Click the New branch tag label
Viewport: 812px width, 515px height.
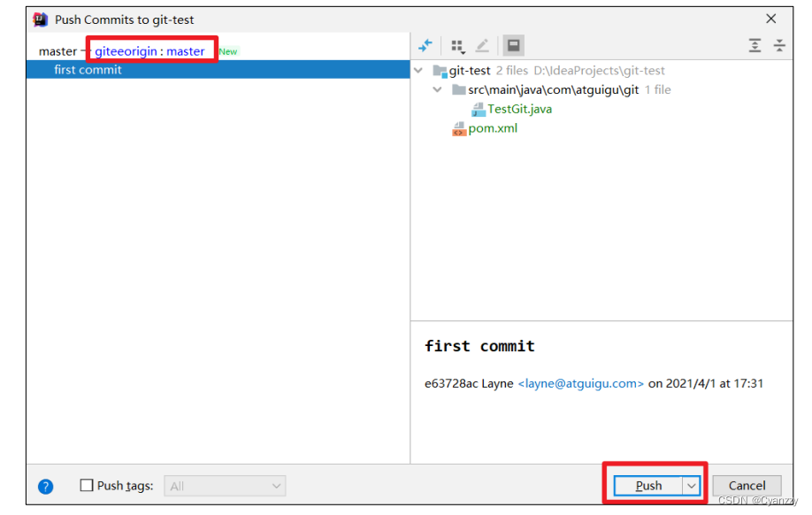click(x=228, y=52)
